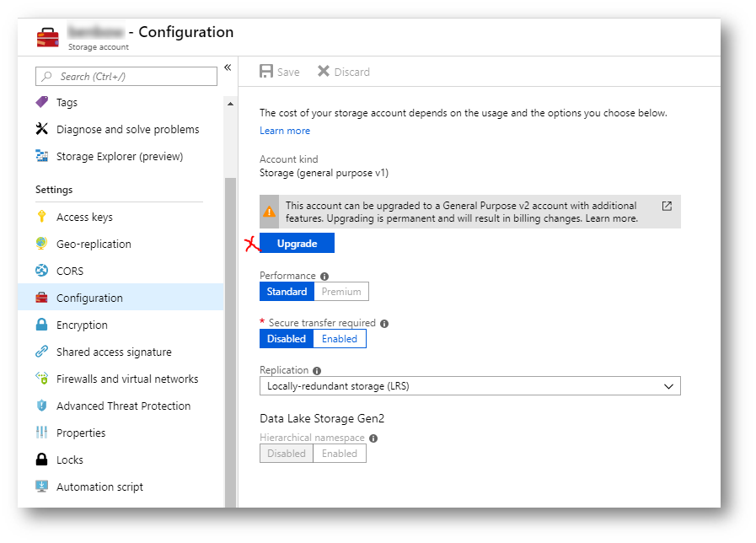Click the Replication info icon
Viewport: 756px width, 543px height.
(x=317, y=371)
